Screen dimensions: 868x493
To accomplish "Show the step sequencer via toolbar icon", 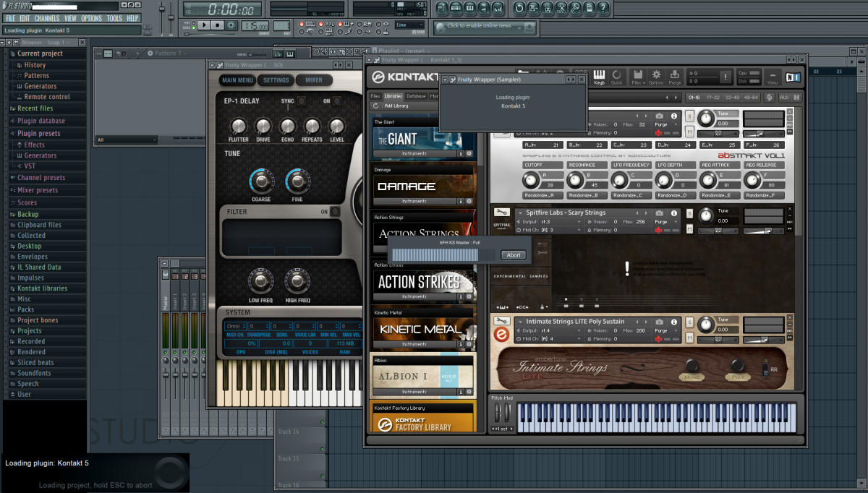I will click(x=456, y=8).
